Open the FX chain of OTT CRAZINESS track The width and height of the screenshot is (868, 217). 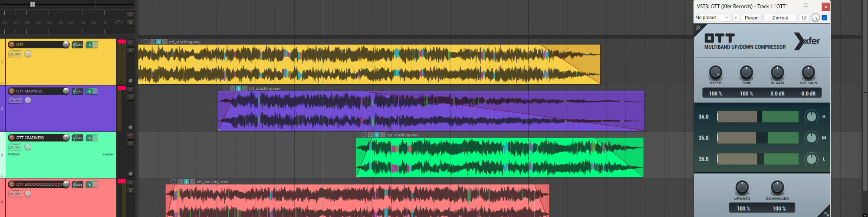click(x=89, y=138)
